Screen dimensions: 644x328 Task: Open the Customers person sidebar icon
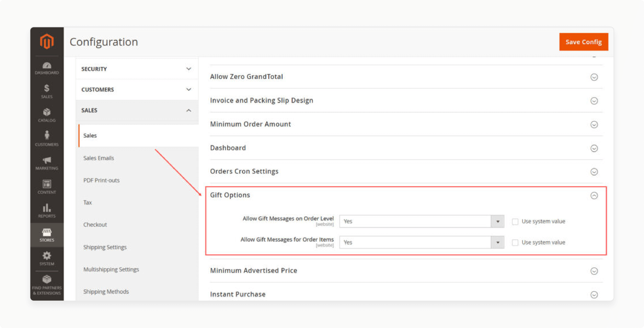pos(47,139)
